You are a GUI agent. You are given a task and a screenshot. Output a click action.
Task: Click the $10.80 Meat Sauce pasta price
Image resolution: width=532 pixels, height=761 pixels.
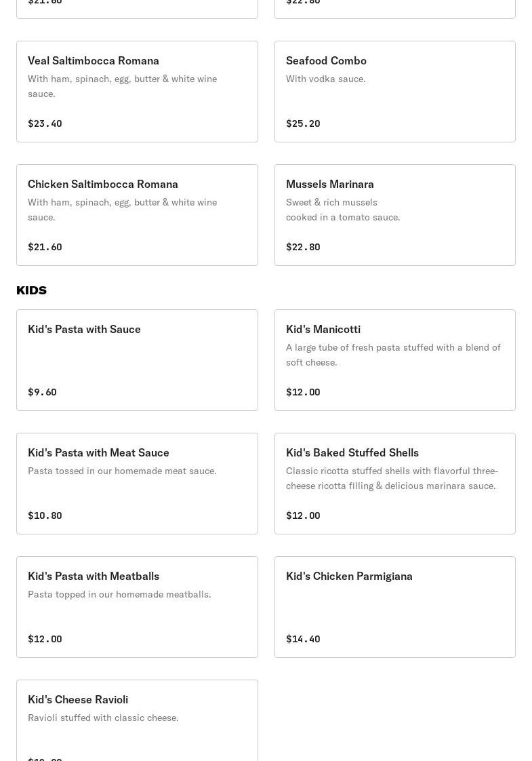(x=45, y=515)
